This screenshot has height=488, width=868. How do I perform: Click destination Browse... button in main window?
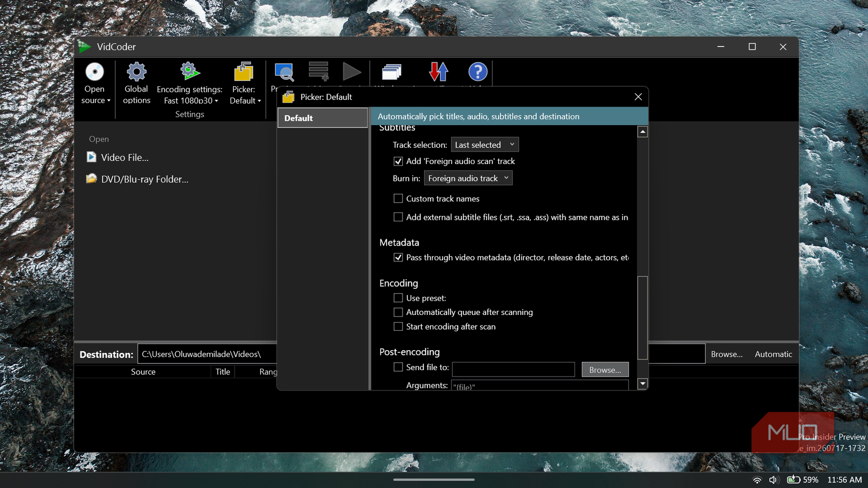[x=726, y=354]
